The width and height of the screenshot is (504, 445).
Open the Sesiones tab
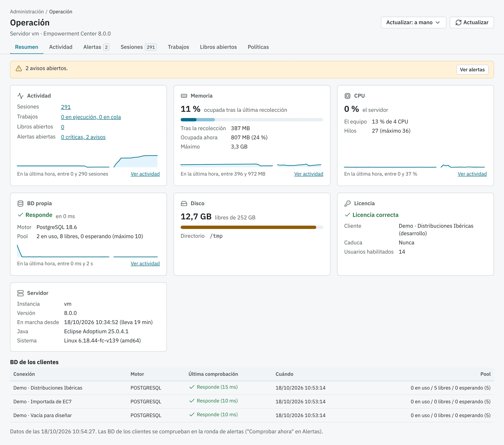tap(139, 47)
